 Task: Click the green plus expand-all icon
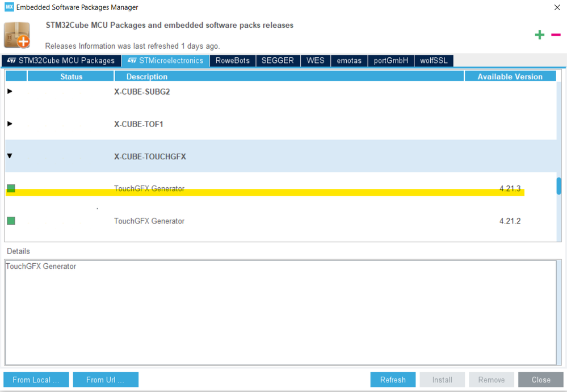tap(540, 35)
